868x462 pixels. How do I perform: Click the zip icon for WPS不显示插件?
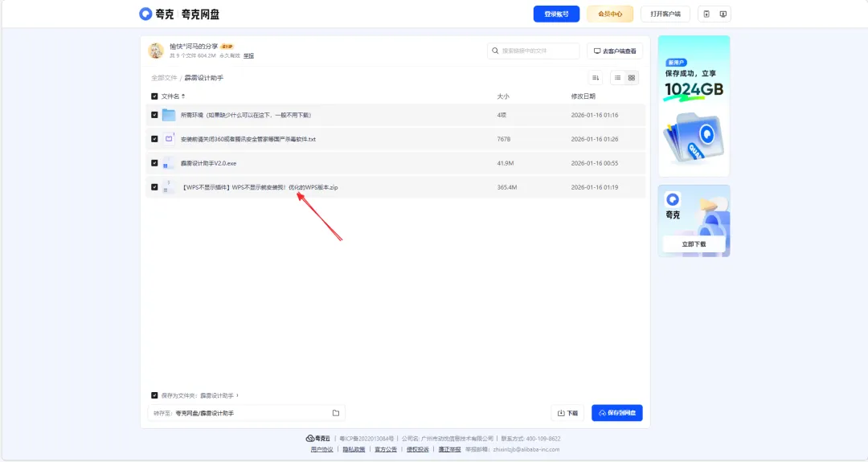pyautogui.click(x=168, y=187)
